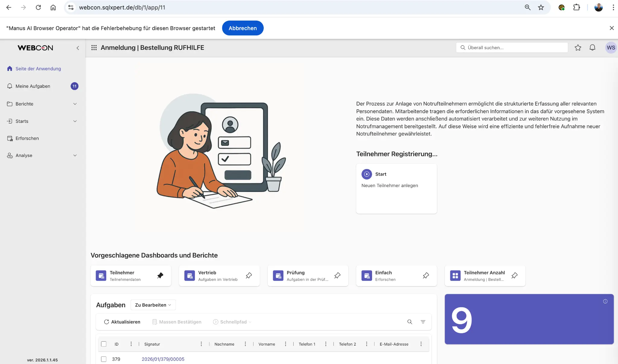Open Seite der Anwendung
Image resolution: width=618 pixels, height=364 pixels.
pyautogui.click(x=38, y=69)
